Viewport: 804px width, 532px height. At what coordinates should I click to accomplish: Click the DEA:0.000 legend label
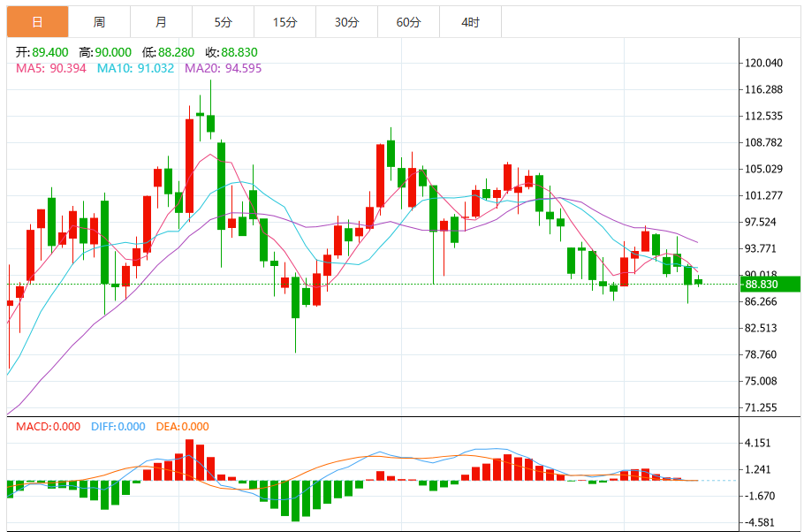183,427
